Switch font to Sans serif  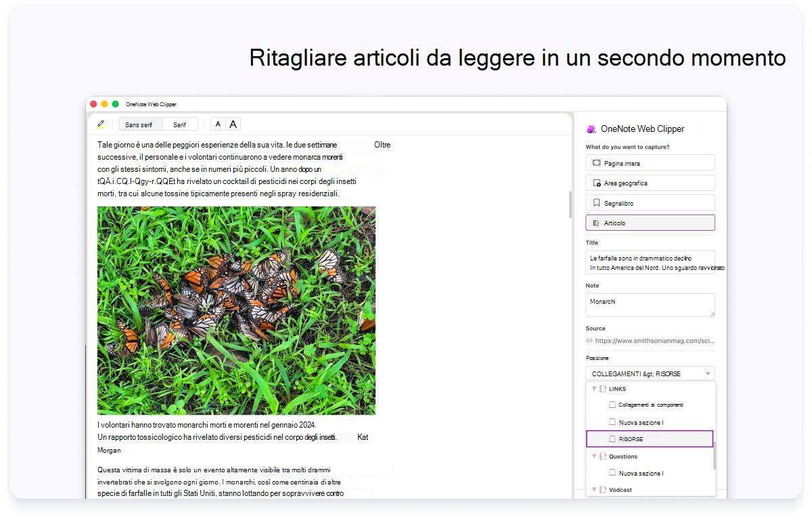tap(139, 124)
